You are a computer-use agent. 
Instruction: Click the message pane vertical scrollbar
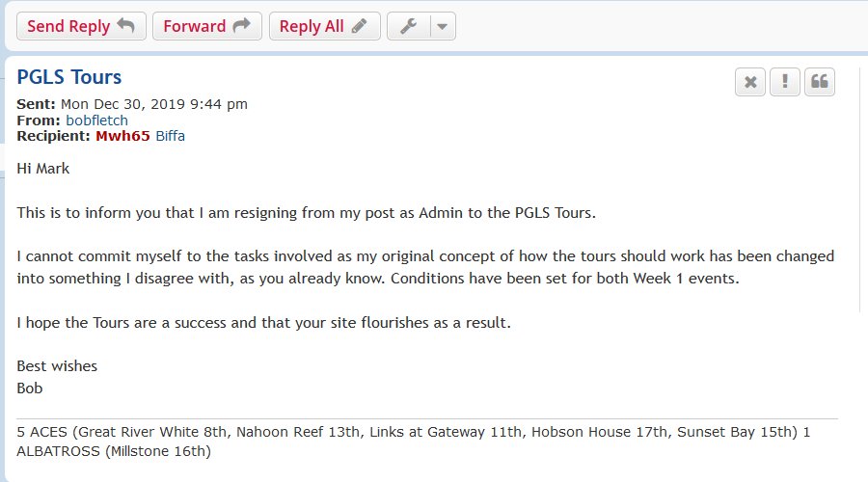click(860, 193)
